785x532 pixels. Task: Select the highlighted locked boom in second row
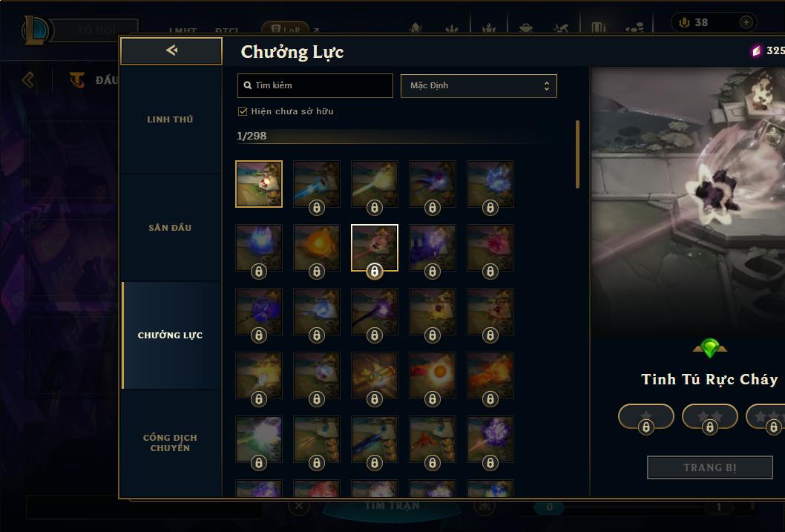[x=375, y=248]
